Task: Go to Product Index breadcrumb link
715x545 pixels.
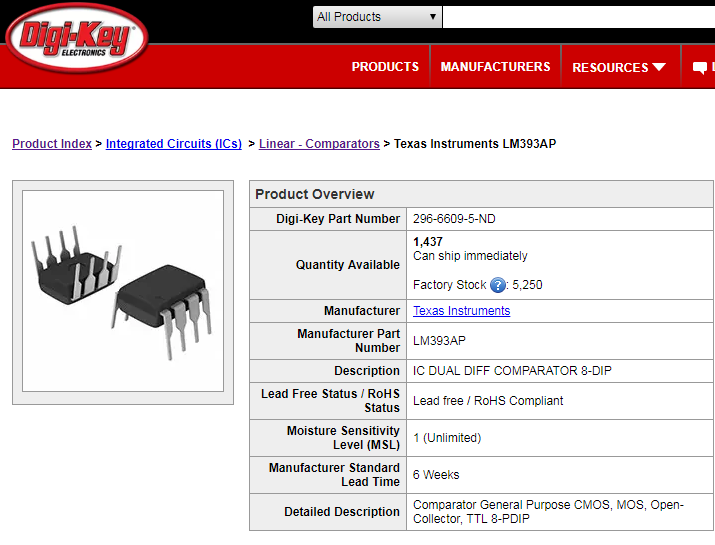Action: point(52,144)
